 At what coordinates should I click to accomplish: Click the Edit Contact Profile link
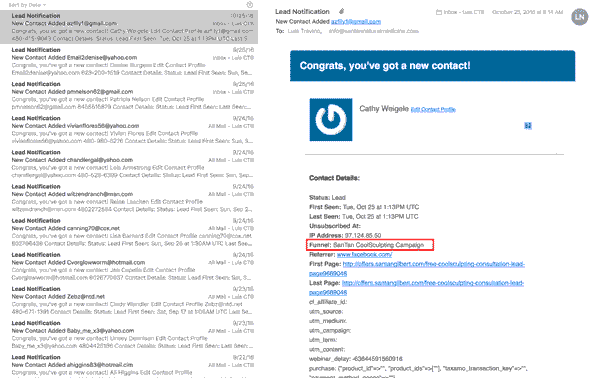click(433, 110)
